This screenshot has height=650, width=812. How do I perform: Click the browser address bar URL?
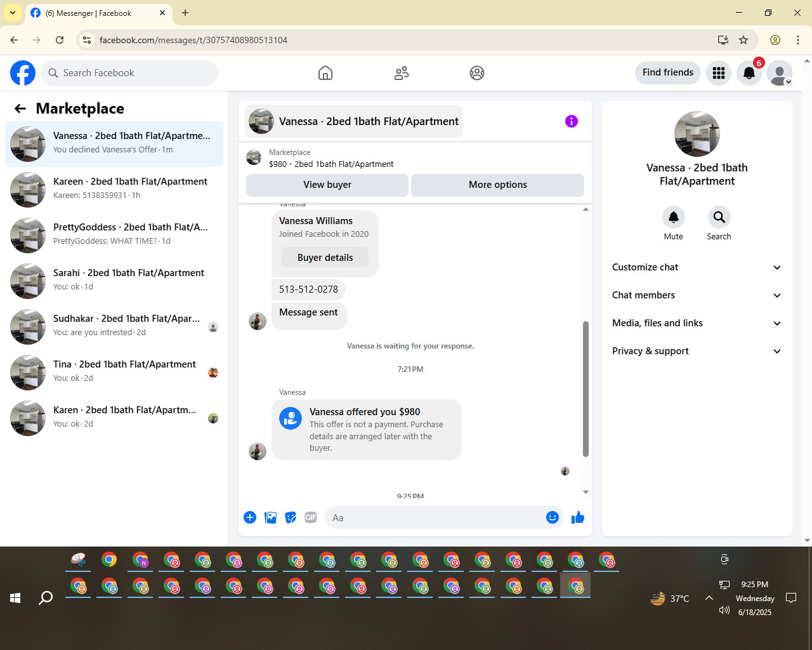pyautogui.click(x=193, y=40)
